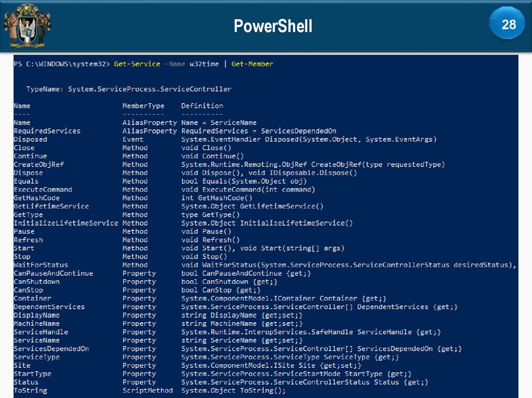Click the CanStop property name
Image resolution: width=532 pixels, height=398 pixels.
[x=28, y=290]
